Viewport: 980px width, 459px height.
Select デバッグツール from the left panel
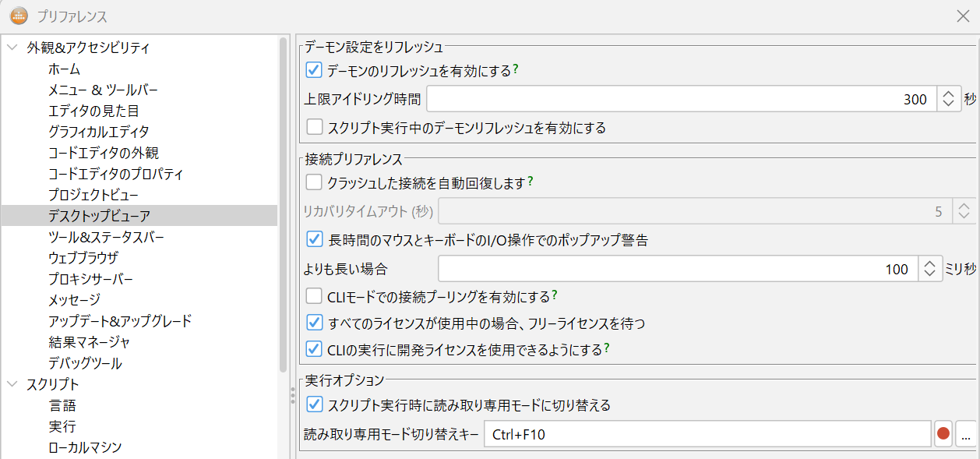[x=83, y=362]
